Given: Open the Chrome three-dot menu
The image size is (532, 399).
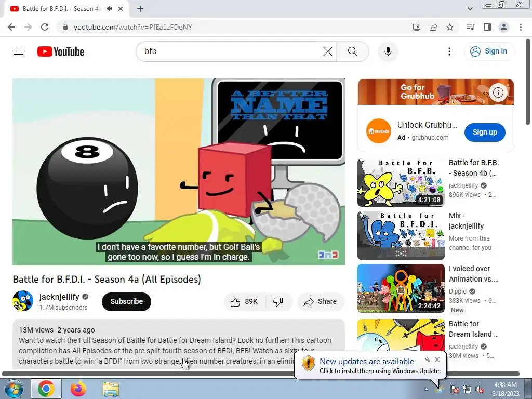Looking at the screenshot, I should pos(521,27).
